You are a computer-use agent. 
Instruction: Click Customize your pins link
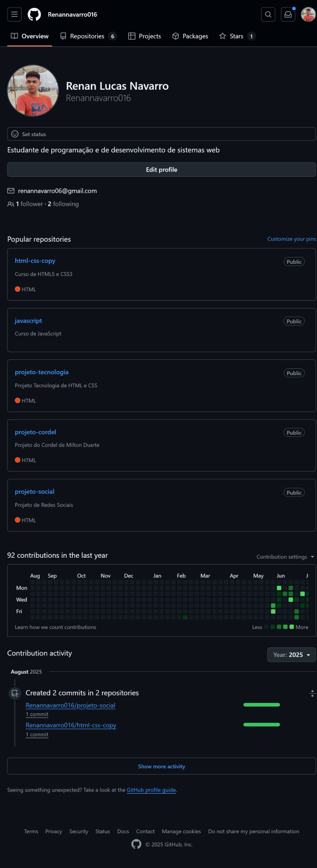click(x=292, y=239)
